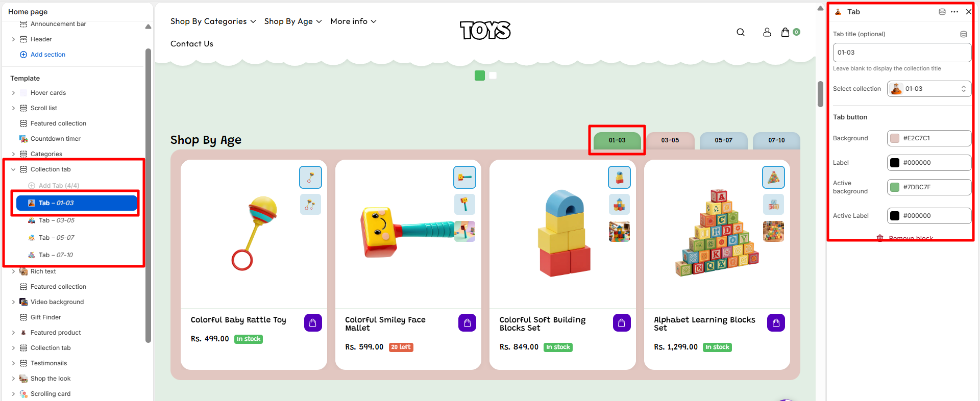Expand Shop By Categories menu
The height and width of the screenshot is (401, 980).
point(213,21)
